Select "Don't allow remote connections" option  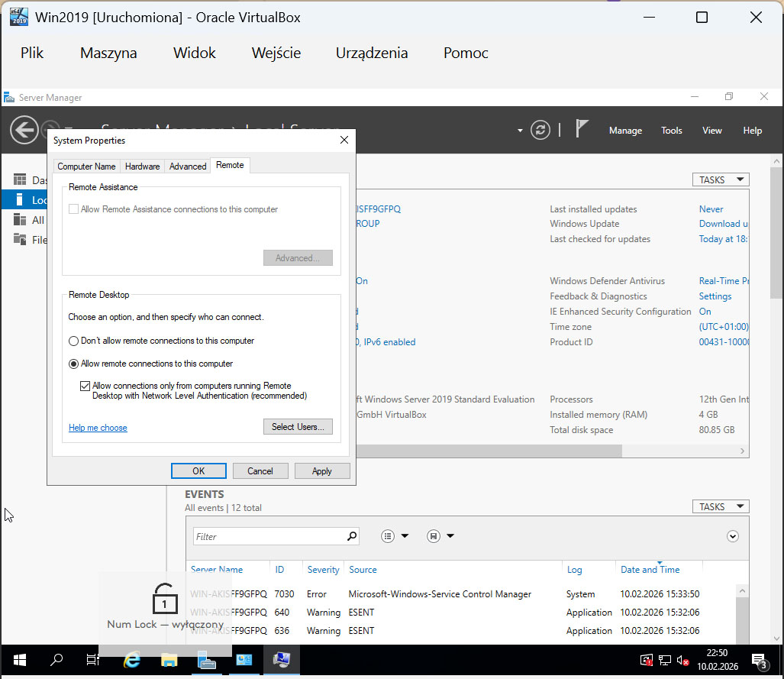pyautogui.click(x=74, y=341)
